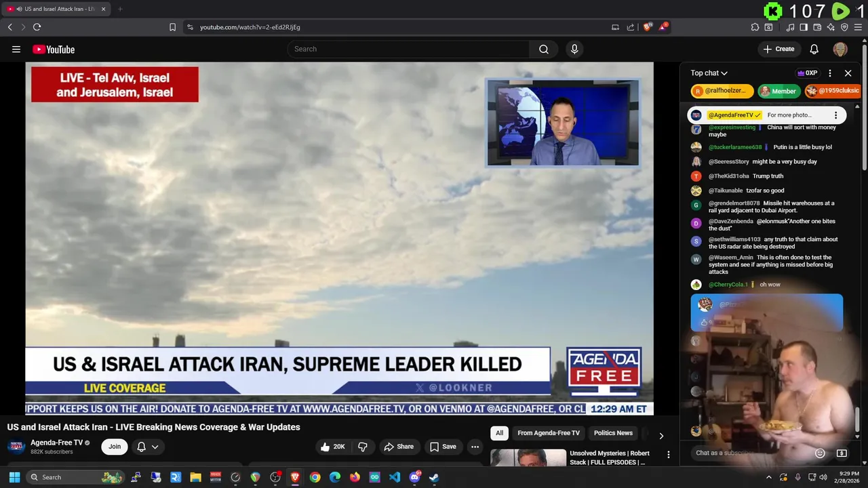
Task: Open live chat options menu
Action: (x=830, y=73)
